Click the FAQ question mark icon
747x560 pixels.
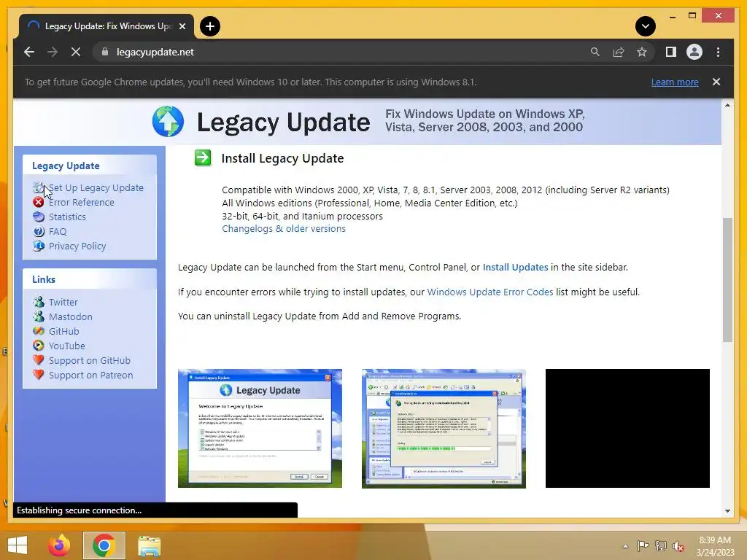coord(39,231)
